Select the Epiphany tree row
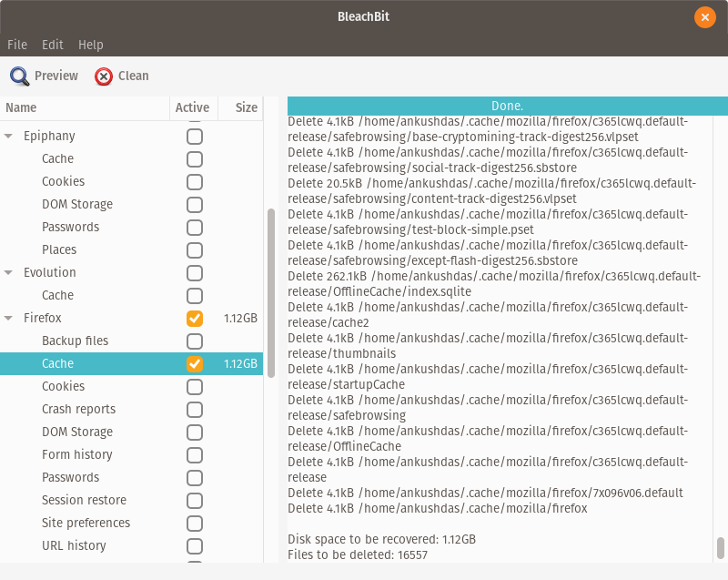This screenshot has width=728, height=580. tap(131, 136)
